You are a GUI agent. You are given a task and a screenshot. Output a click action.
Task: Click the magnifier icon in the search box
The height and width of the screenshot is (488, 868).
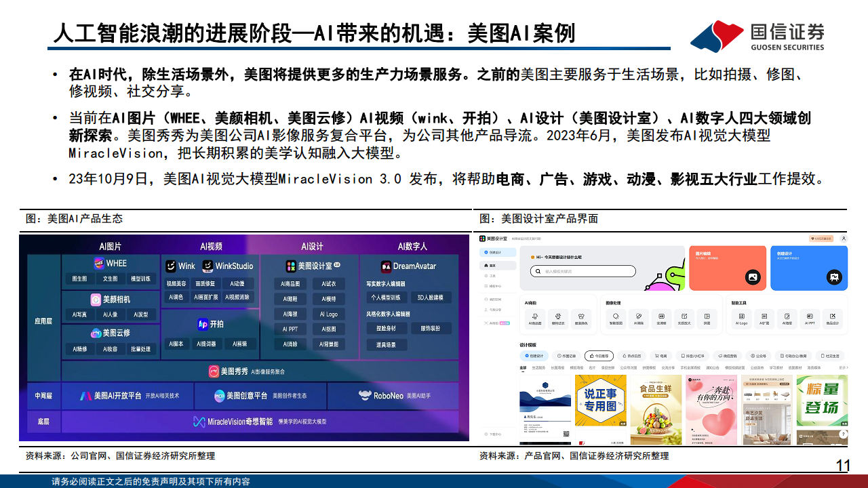539,271
